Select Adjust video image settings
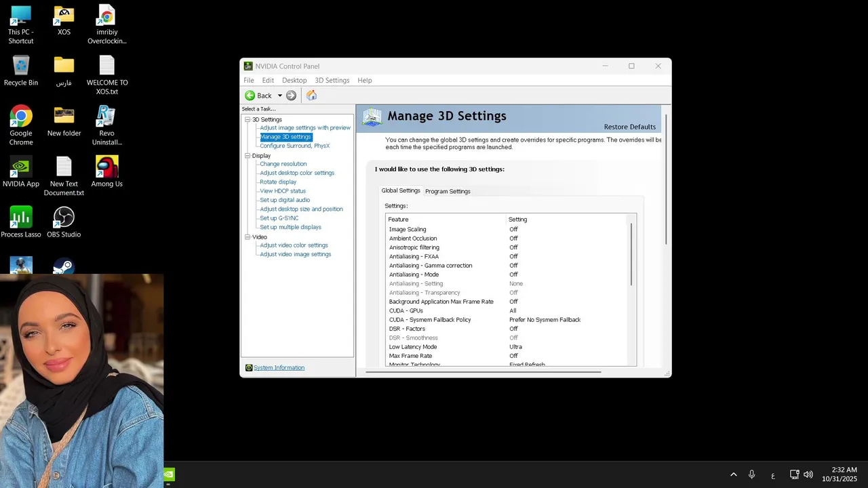 tap(295, 254)
